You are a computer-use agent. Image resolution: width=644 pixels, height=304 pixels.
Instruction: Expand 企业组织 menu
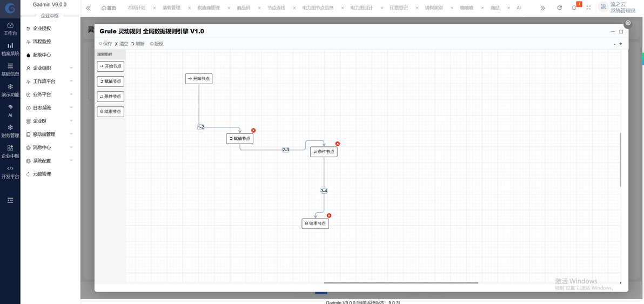click(50, 68)
